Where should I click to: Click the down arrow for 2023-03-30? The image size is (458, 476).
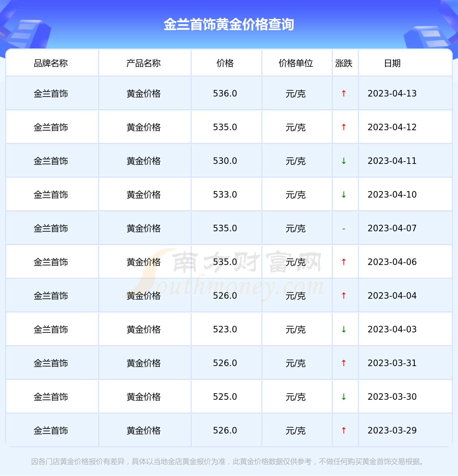(x=344, y=397)
